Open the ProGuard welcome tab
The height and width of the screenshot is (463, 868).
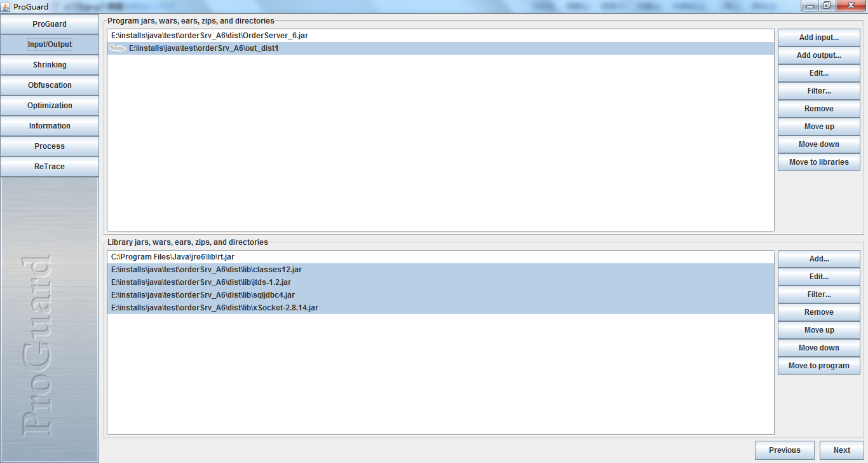click(50, 24)
